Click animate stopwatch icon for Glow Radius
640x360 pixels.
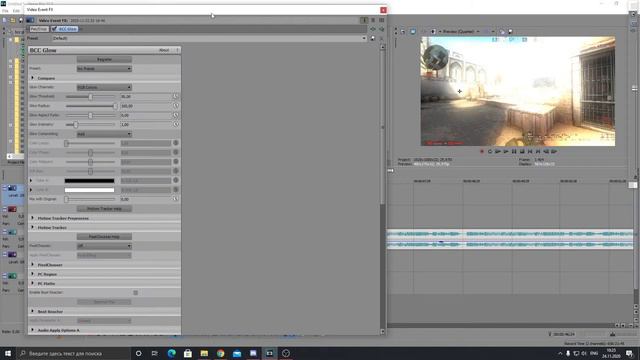pyautogui.click(x=176, y=105)
